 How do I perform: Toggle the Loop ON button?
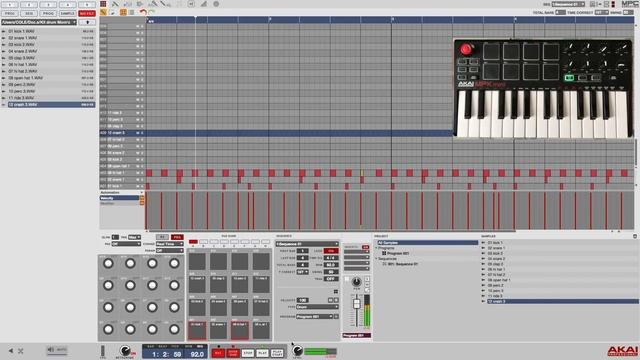331,251
